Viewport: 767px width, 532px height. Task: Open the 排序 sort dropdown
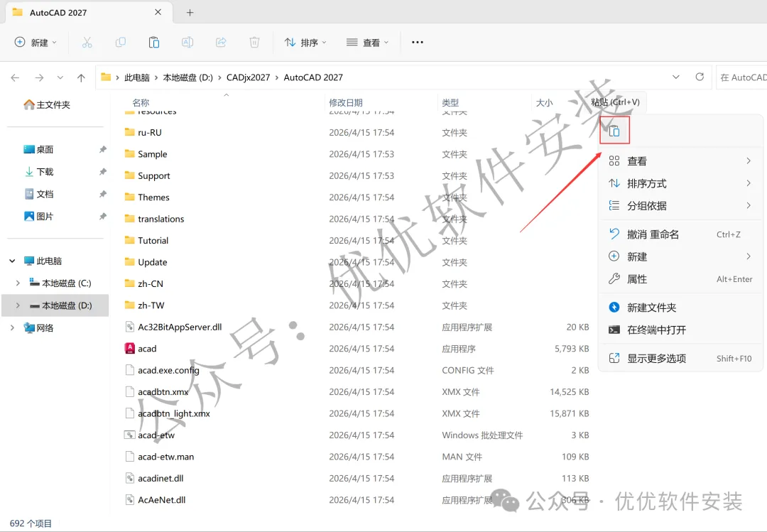305,43
